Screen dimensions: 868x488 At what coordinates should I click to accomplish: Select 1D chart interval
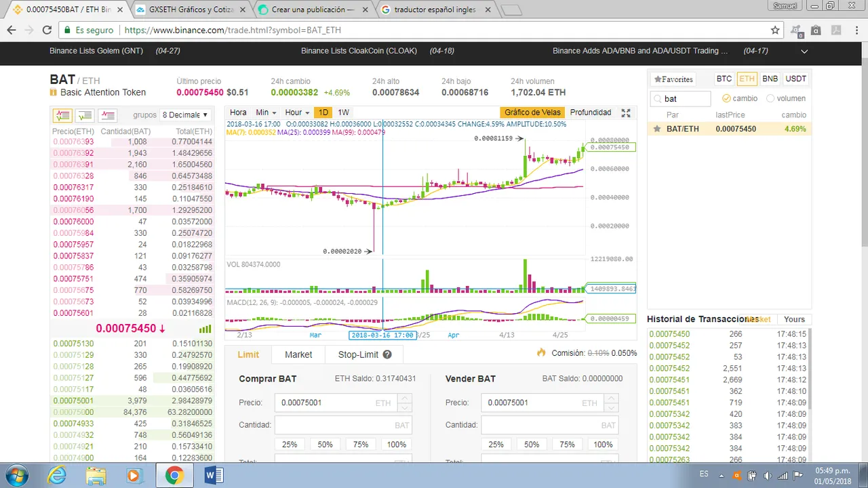click(323, 113)
